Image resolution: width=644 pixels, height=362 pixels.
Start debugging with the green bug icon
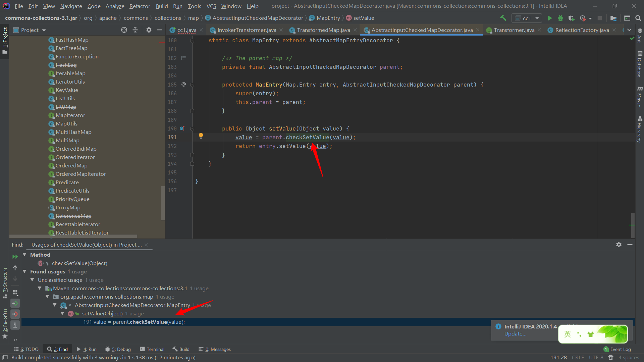560,18
